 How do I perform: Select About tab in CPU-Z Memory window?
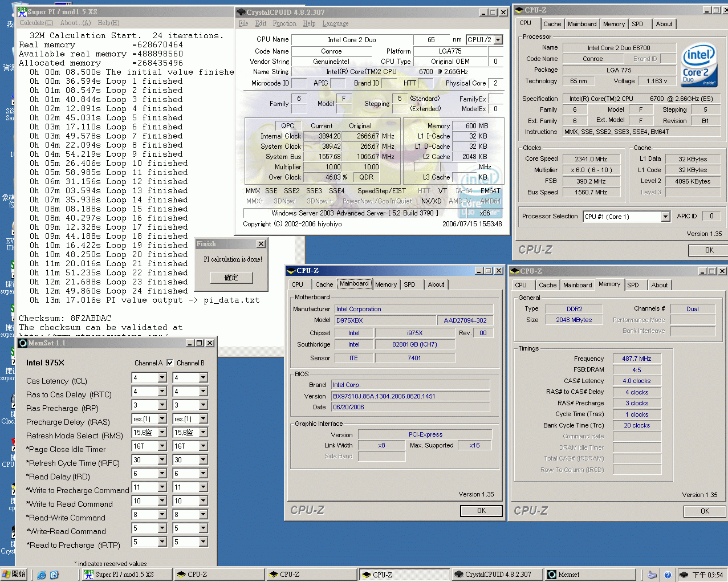pyautogui.click(x=660, y=285)
